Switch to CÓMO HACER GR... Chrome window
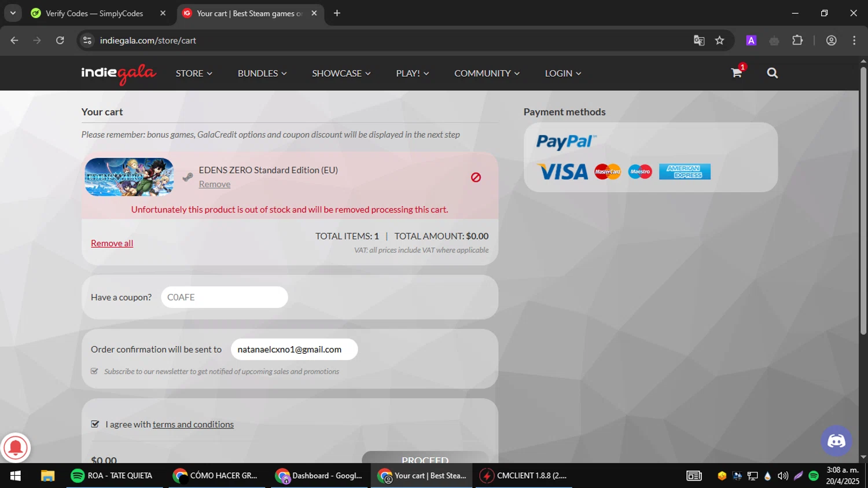This screenshot has height=488, width=868. pyautogui.click(x=215, y=476)
